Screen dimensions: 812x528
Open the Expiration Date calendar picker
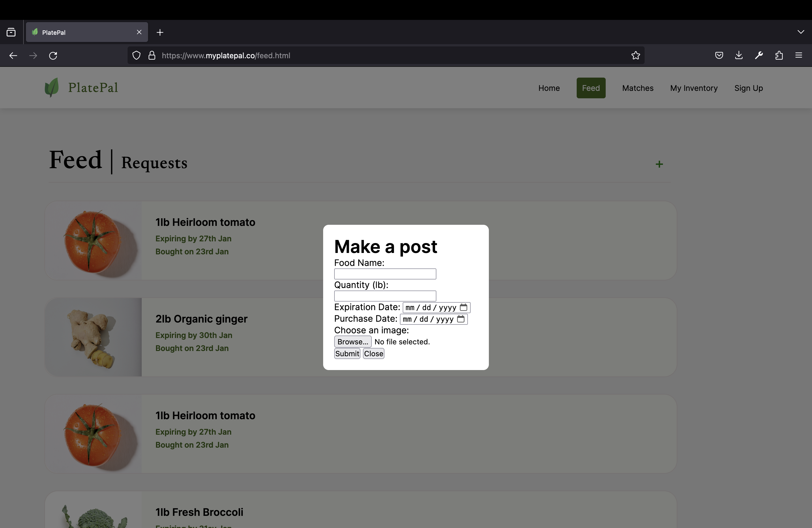tap(463, 307)
